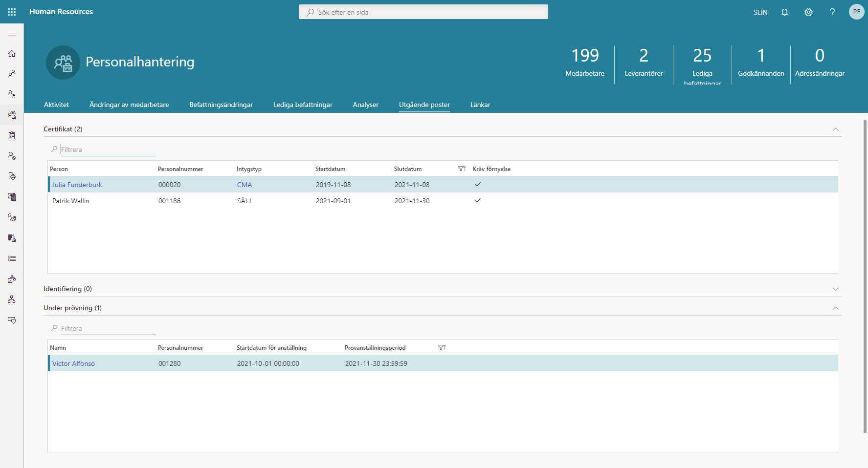The width and height of the screenshot is (868, 468).
Task: Focus the Sök efter en sida search box
Action: pyautogui.click(x=423, y=12)
